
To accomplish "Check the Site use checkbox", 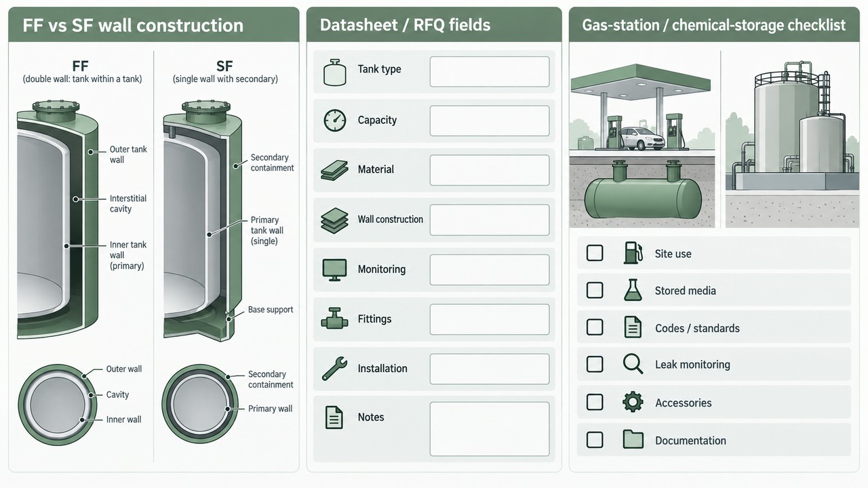I will (x=595, y=253).
